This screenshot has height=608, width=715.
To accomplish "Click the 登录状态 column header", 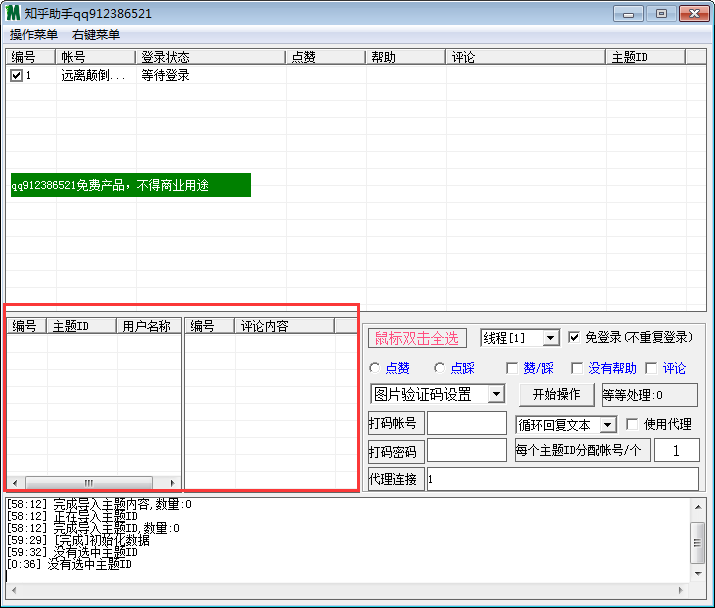I will click(211, 57).
